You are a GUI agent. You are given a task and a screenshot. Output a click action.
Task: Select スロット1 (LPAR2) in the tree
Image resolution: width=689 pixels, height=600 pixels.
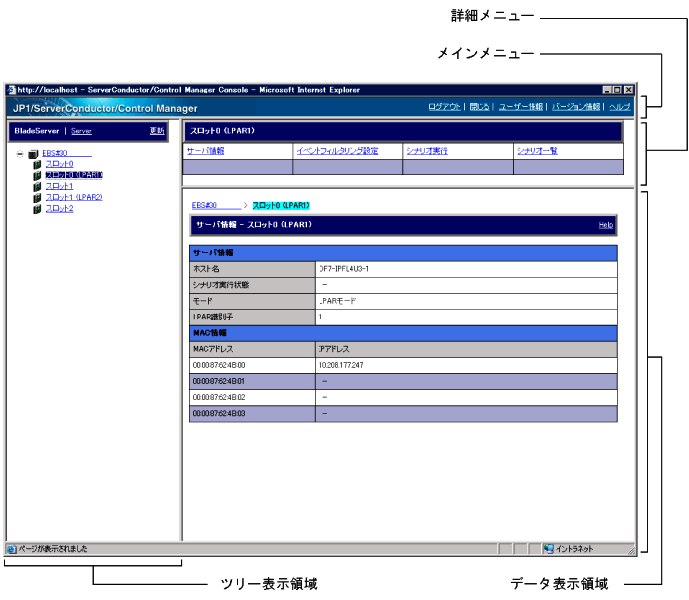tap(73, 197)
